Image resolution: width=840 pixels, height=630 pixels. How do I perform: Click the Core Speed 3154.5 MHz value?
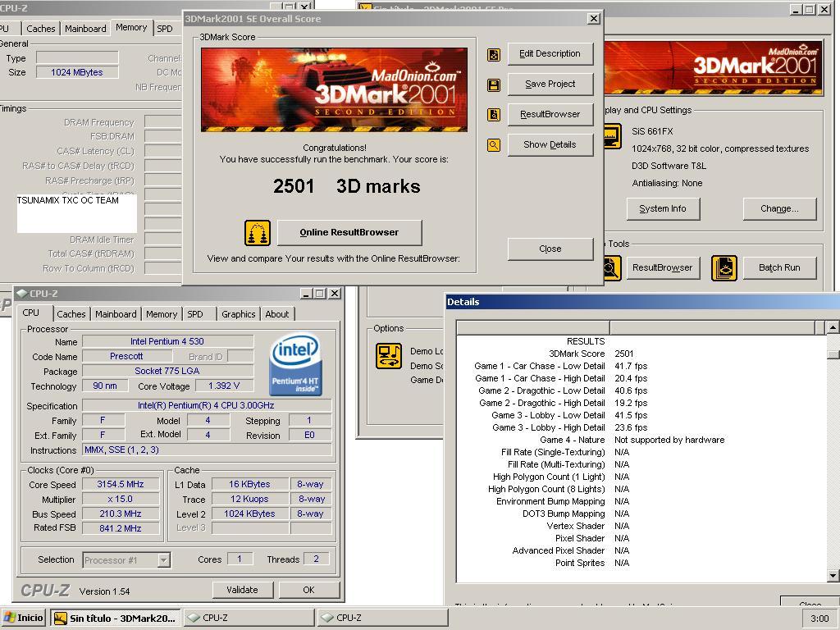pos(121,484)
